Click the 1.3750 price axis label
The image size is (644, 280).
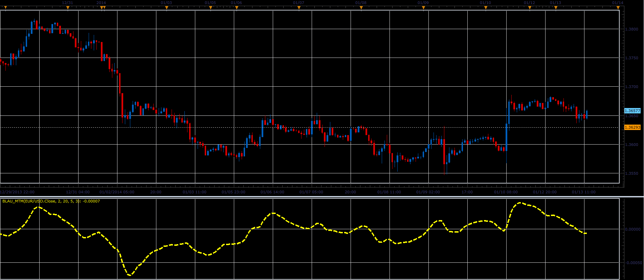click(x=631, y=58)
